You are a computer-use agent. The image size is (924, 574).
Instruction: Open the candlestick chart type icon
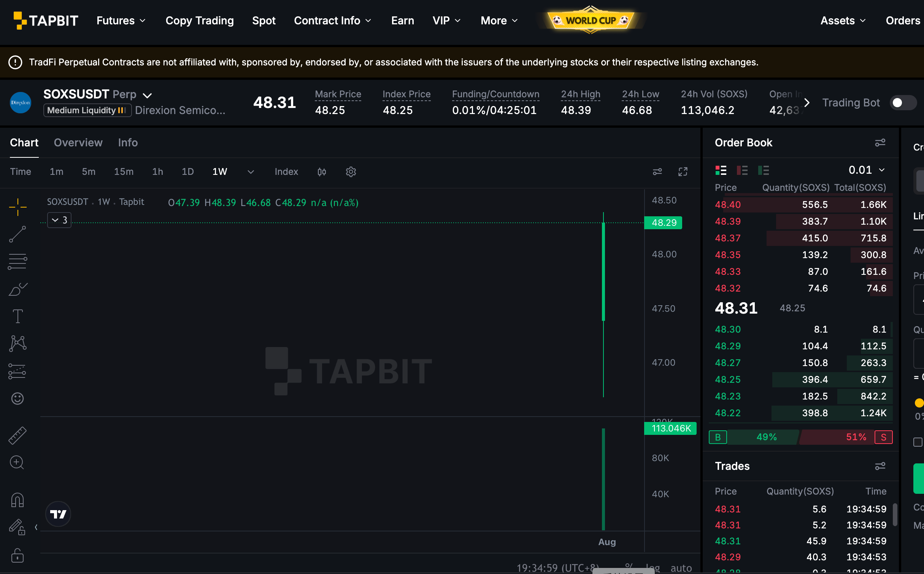click(322, 172)
